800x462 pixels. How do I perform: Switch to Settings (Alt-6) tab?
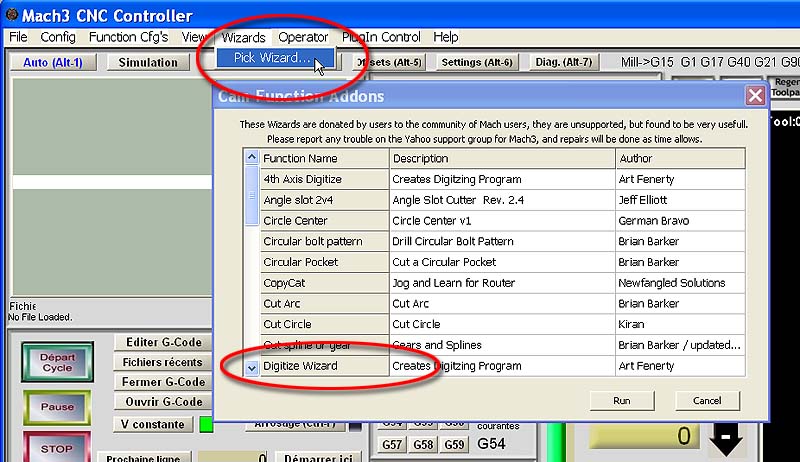pos(477,62)
